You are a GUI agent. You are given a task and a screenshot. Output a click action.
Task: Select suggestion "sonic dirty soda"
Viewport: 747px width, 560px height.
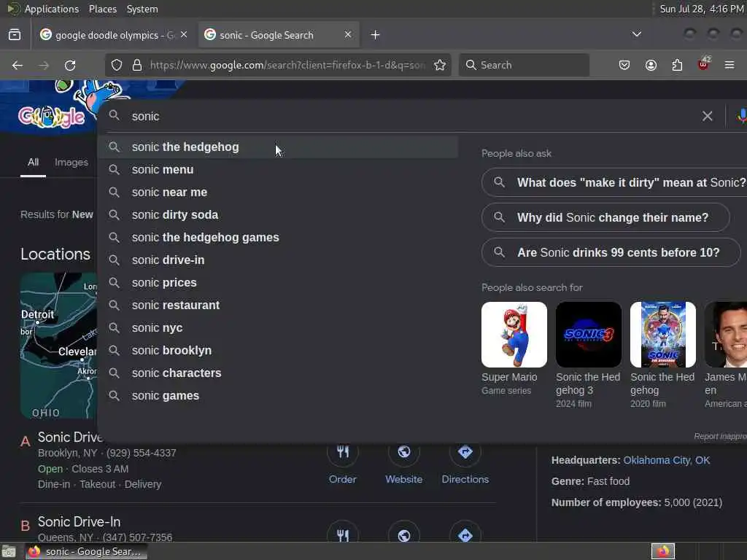[278, 215]
